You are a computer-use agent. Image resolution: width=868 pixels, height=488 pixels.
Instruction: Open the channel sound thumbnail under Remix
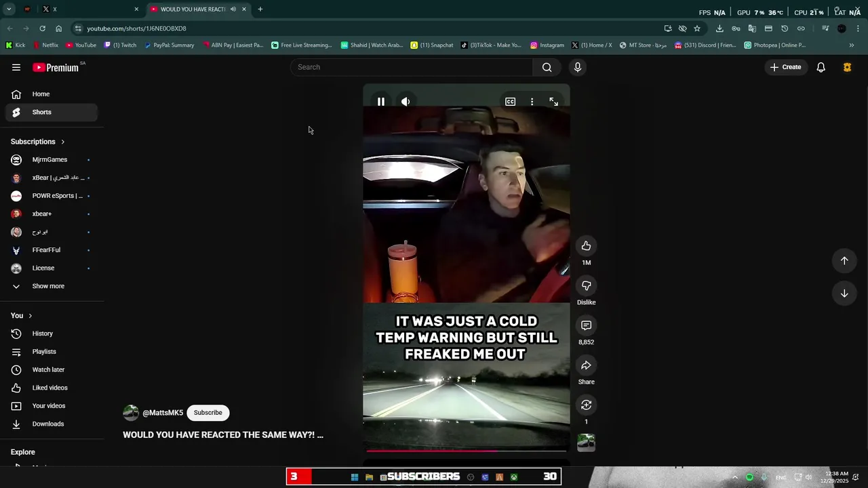click(x=586, y=443)
